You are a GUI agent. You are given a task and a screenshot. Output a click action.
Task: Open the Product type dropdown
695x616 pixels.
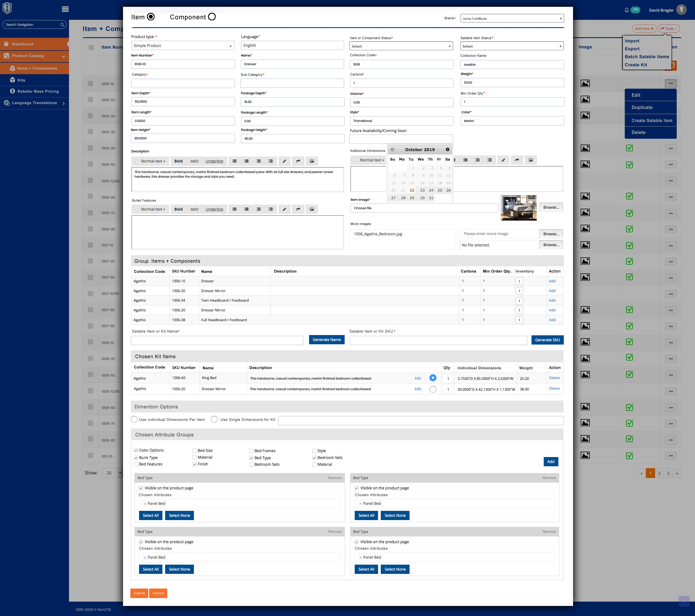(183, 46)
